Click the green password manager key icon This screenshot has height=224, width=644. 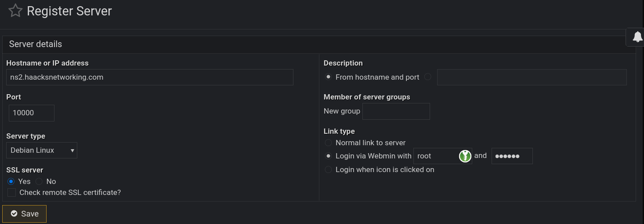coord(465,156)
